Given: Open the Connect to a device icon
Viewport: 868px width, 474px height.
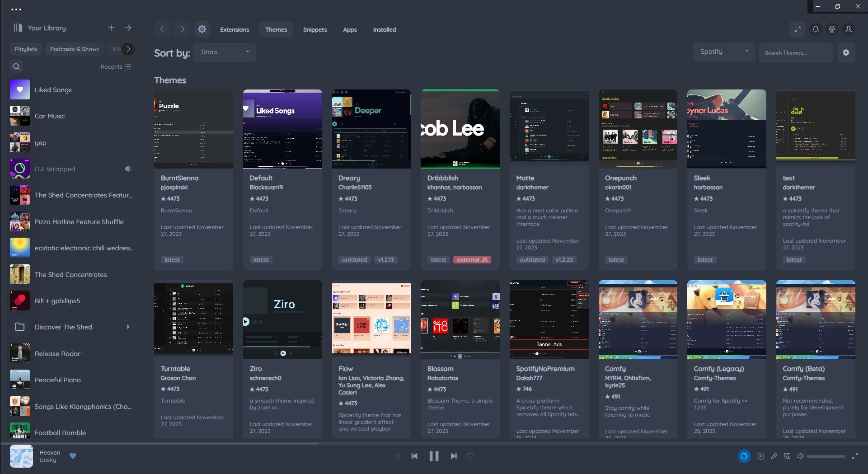Looking at the screenshot, I should (x=787, y=456).
